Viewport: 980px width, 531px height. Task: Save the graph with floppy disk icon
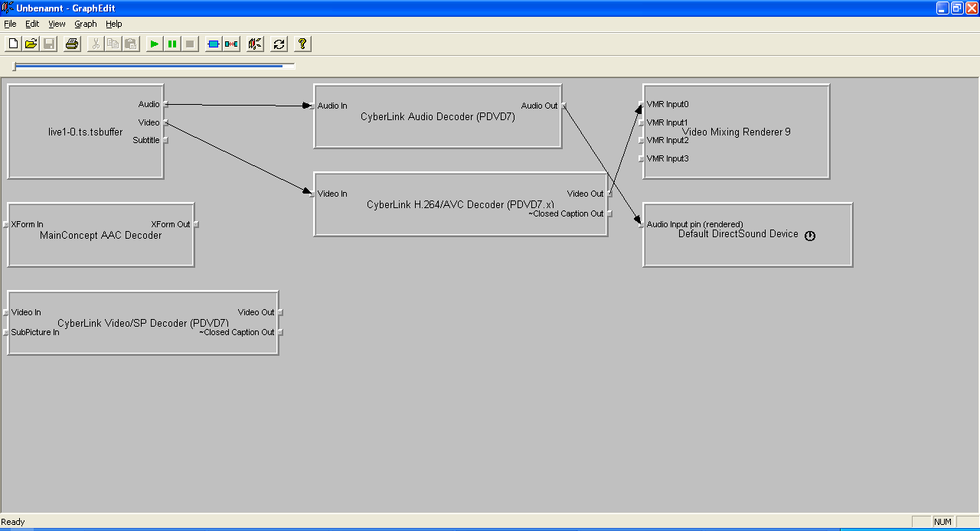tap(48, 44)
